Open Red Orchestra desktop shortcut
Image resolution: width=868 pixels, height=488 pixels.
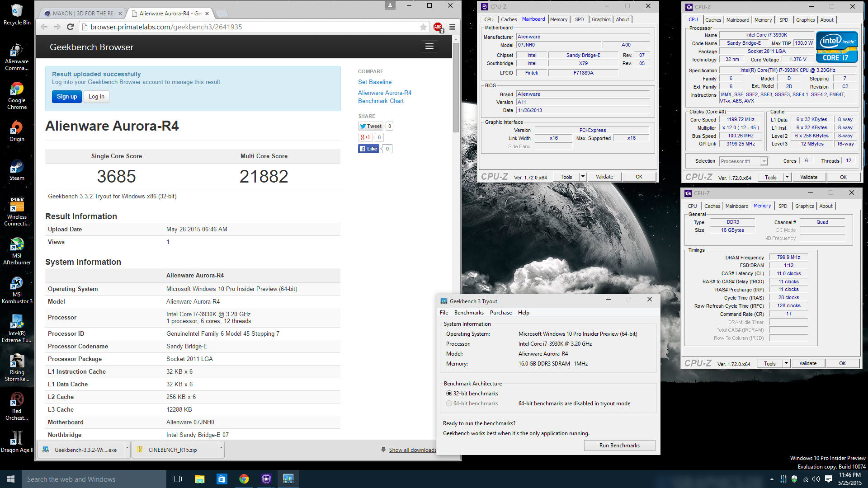point(17,407)
